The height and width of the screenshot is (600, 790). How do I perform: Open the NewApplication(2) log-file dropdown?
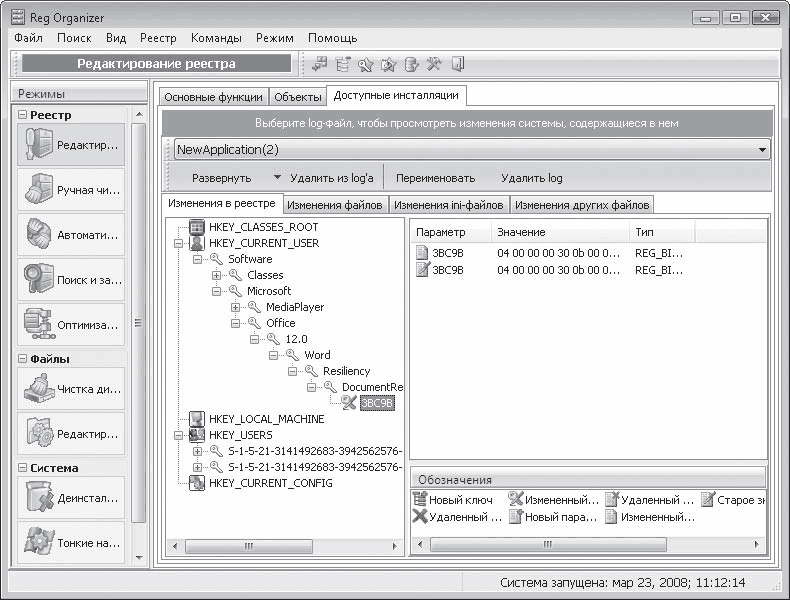click(x=763, y=150)
